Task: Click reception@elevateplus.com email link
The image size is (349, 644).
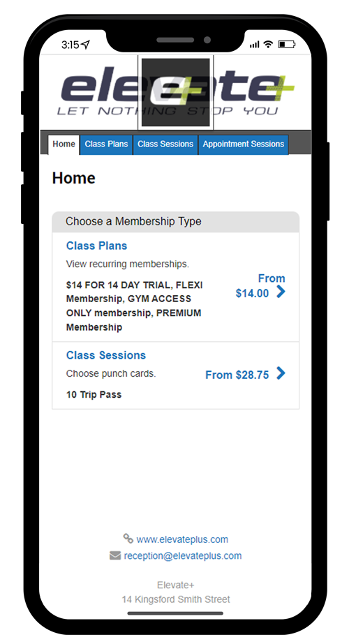Action: pyautogui.click(x=183, y=555)
